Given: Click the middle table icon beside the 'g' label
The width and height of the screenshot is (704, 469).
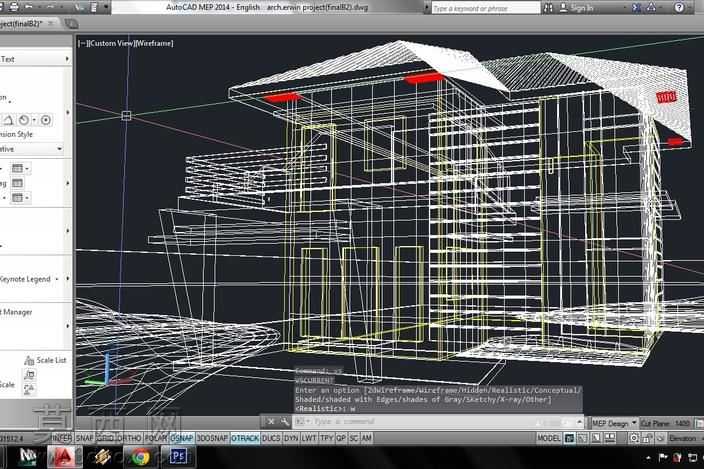Looking at the screenshot, I should click(x=17, y=183).
